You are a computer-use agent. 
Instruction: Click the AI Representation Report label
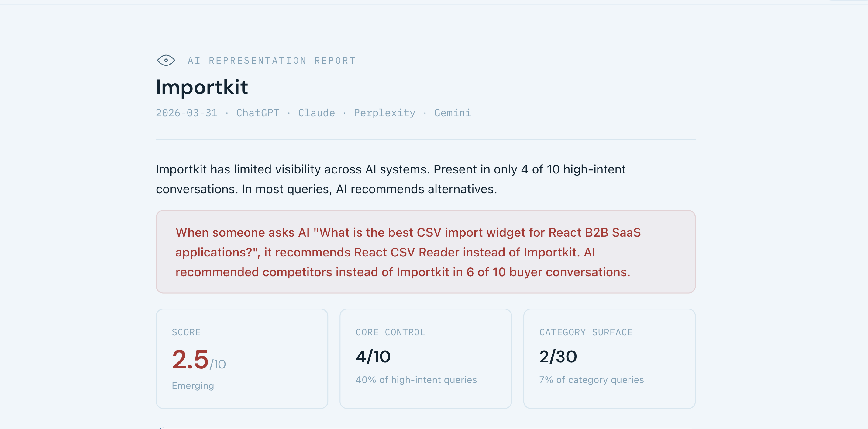[x=271, y=61]
